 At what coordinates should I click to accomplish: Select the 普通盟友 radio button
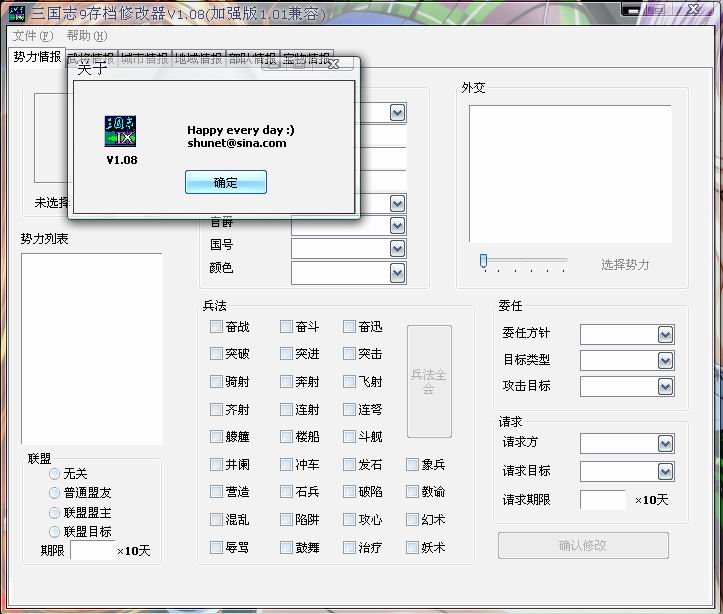[x=55, y=493]
